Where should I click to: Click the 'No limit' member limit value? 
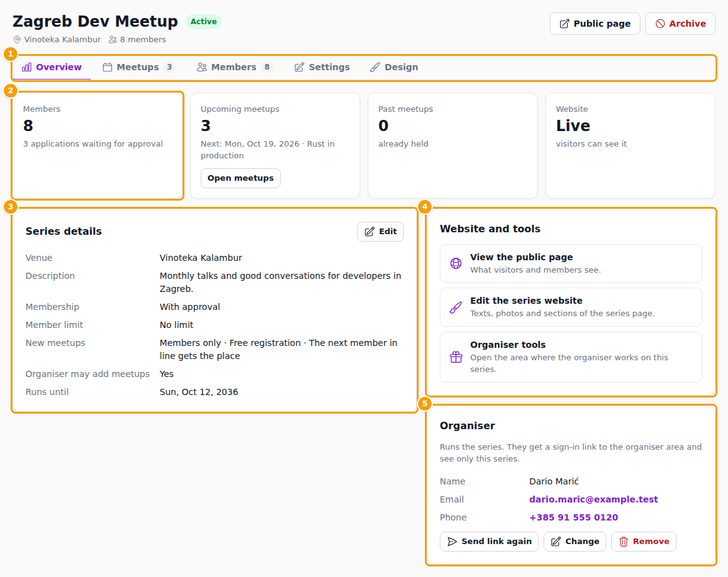(x=176, y=325)
